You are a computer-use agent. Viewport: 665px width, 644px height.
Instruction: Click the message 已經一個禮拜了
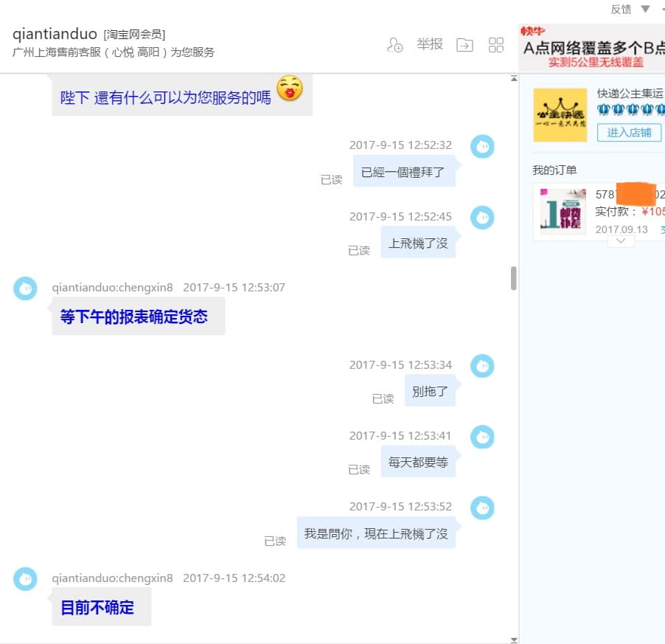pos(404,172)
